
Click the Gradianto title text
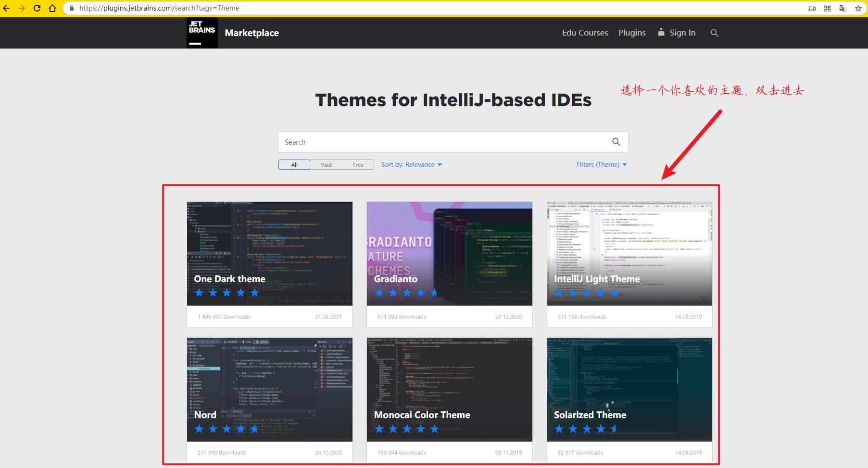396,279
